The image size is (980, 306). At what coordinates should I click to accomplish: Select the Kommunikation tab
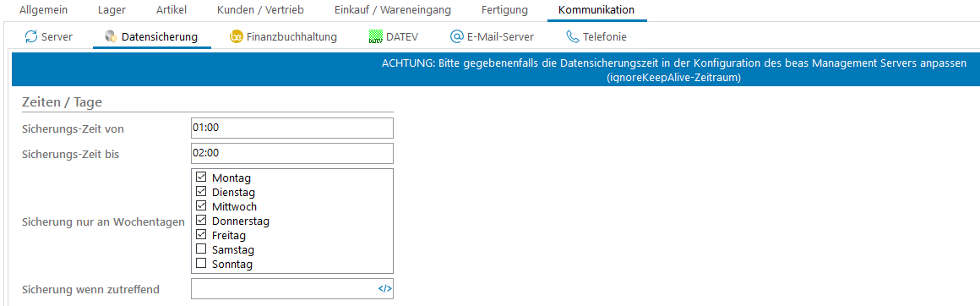tap(596, 10)
